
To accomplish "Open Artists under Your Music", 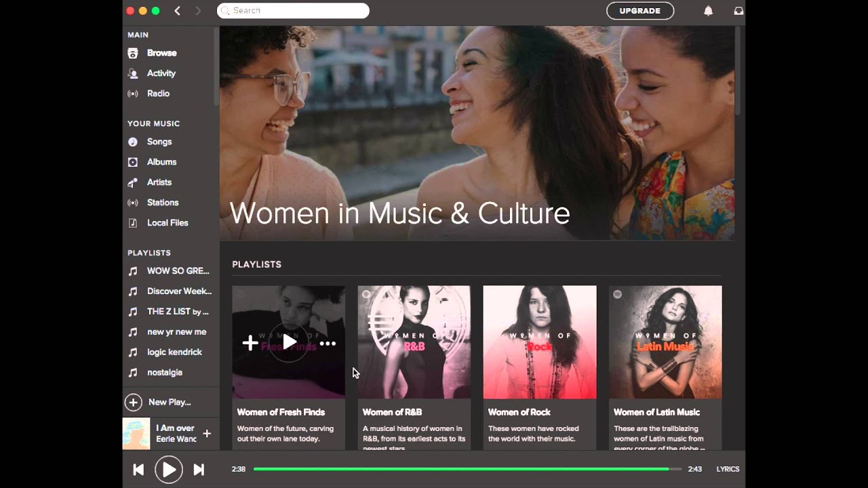I will tap(159, 182).
